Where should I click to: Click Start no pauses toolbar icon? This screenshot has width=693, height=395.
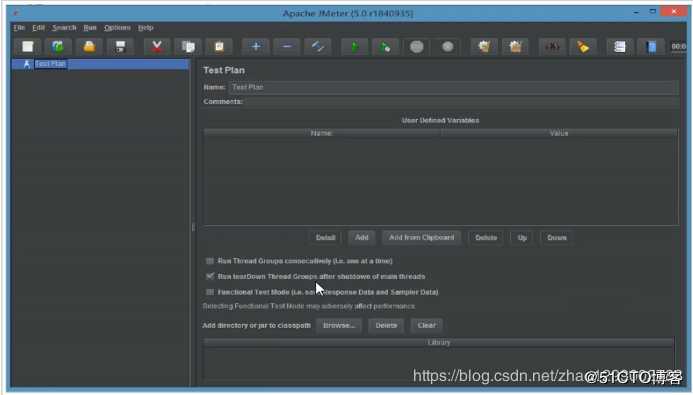[385, 46]
